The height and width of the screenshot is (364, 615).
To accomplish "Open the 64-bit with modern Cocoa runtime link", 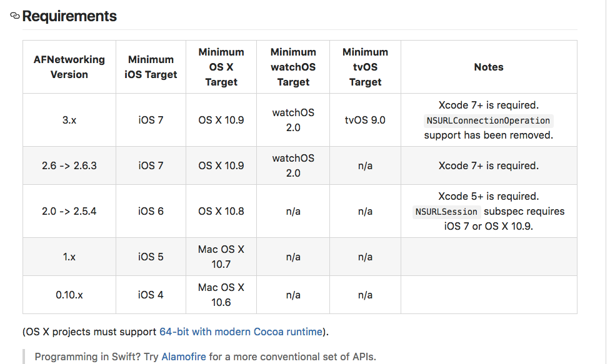I will pyautogui.click(x=241, y=332).
